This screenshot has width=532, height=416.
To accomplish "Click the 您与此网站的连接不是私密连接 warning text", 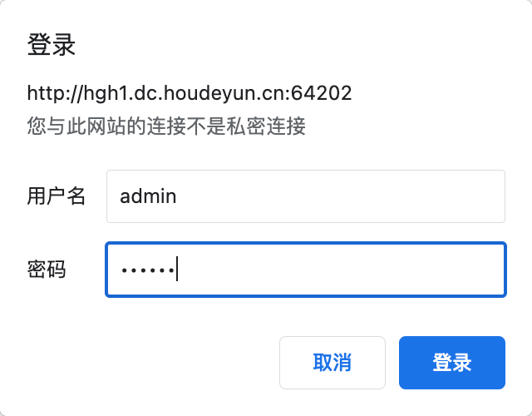I will [166, 126].
